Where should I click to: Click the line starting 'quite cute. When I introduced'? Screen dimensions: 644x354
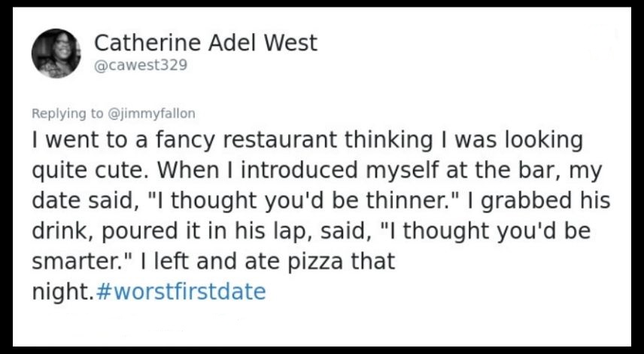point(317,171)
